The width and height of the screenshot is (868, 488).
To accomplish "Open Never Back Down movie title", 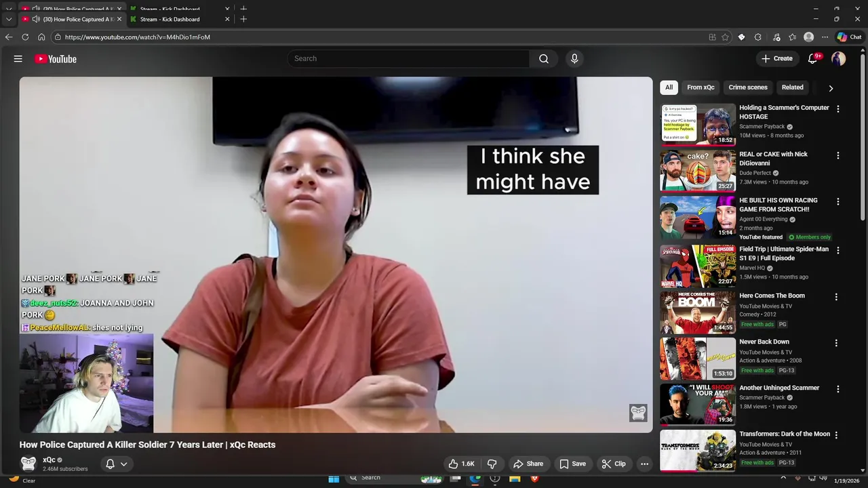I will coord(764,342).
